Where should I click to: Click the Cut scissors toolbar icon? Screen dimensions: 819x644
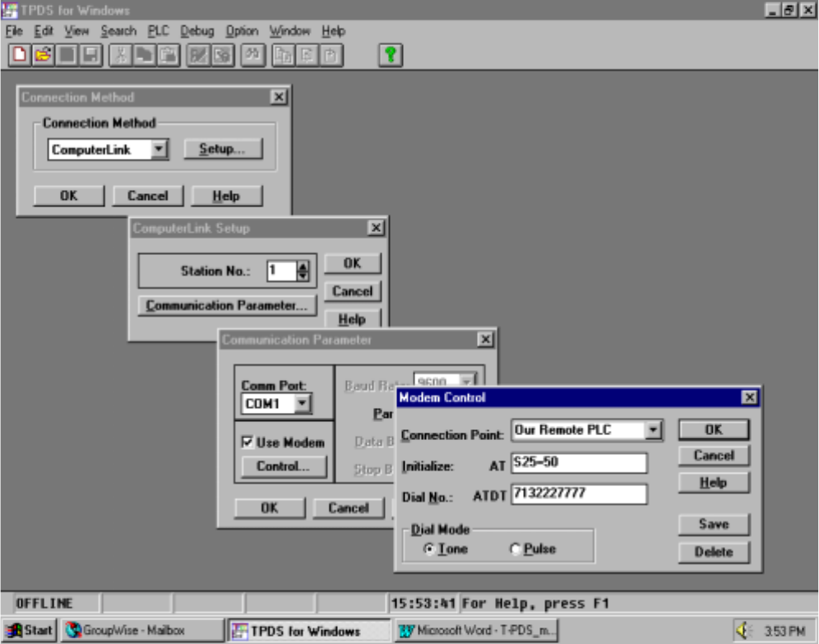point(120,55)
